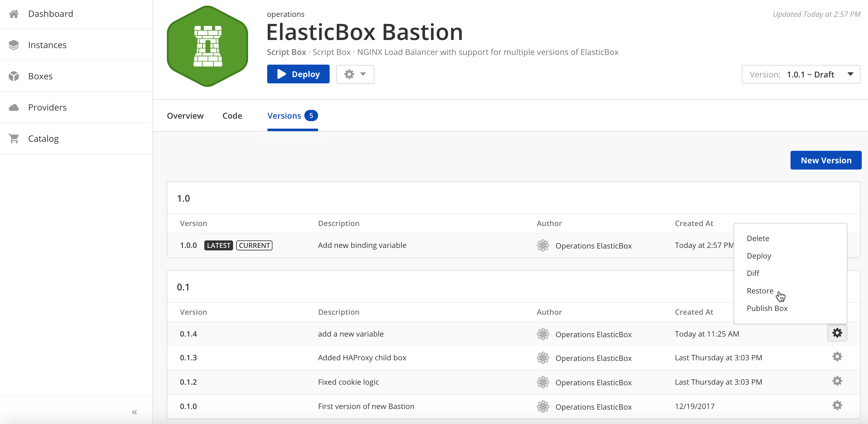This screenshot has height=424, width=868.
Task: Click version number 0.1.4
Action: click(x=188, y=334)
